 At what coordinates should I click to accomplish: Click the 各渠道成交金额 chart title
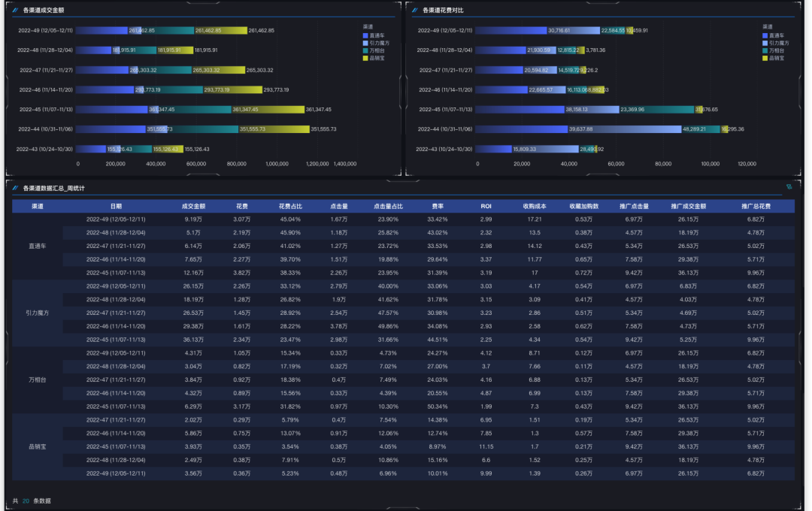(44, 10)
